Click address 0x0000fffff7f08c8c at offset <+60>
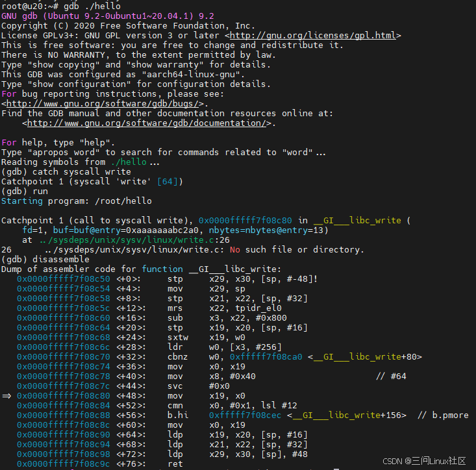This screenshot has width=476, height=470. (64, 425)
